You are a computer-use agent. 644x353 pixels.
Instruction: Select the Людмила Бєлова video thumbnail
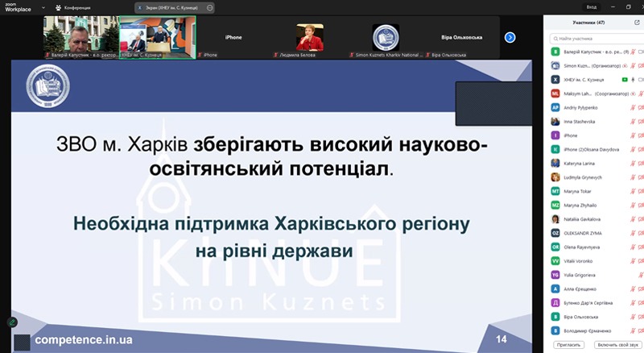click(309, 38)
